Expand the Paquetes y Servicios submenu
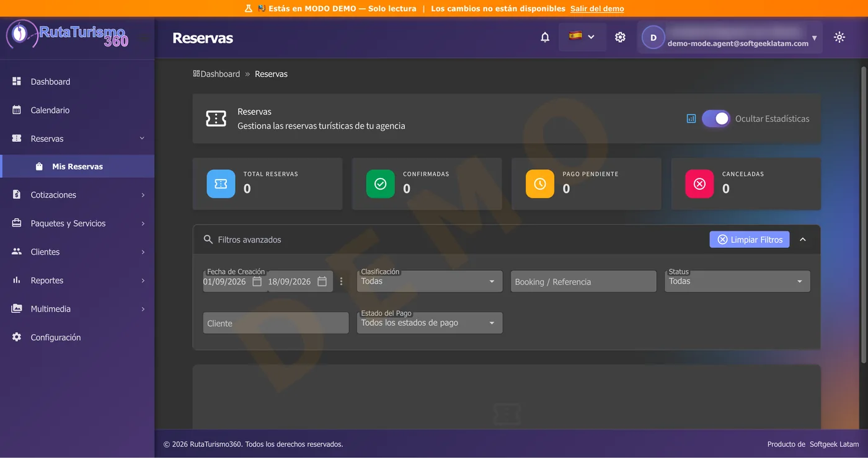Image resolution: width=868 pixels, height=458 pixels. click(x=77, y=223)
